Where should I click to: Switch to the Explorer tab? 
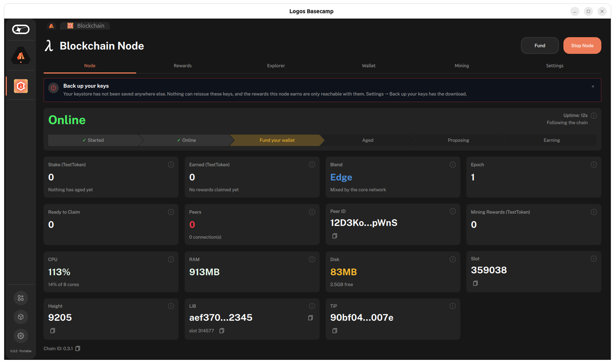[x=276, y=66]
